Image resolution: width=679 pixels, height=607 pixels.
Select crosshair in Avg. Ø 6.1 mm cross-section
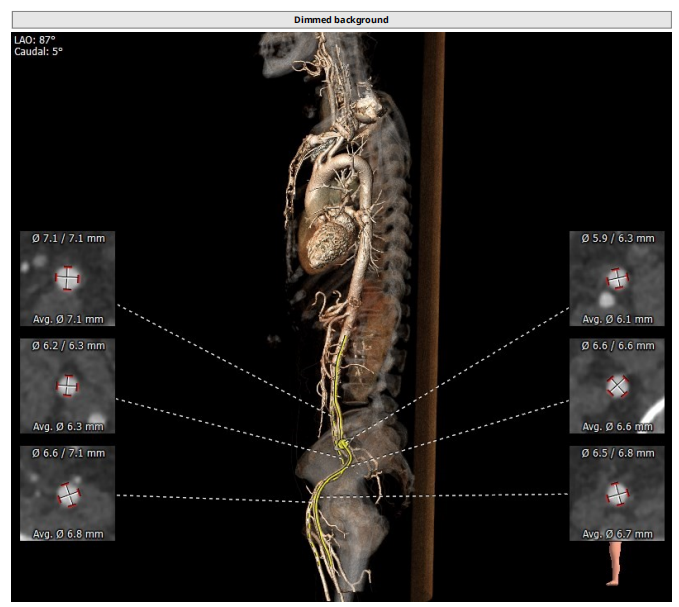click(x=618, y=278)
